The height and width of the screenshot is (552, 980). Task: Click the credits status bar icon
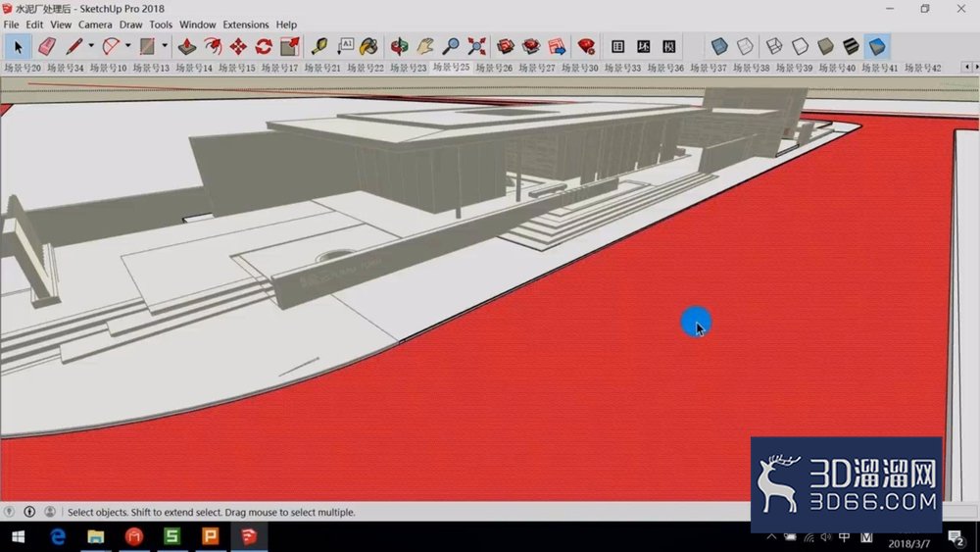[29, 512]
